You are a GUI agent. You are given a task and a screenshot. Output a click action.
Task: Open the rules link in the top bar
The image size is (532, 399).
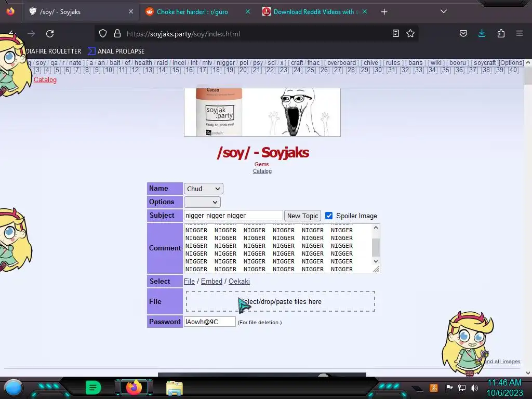(393, 63)
